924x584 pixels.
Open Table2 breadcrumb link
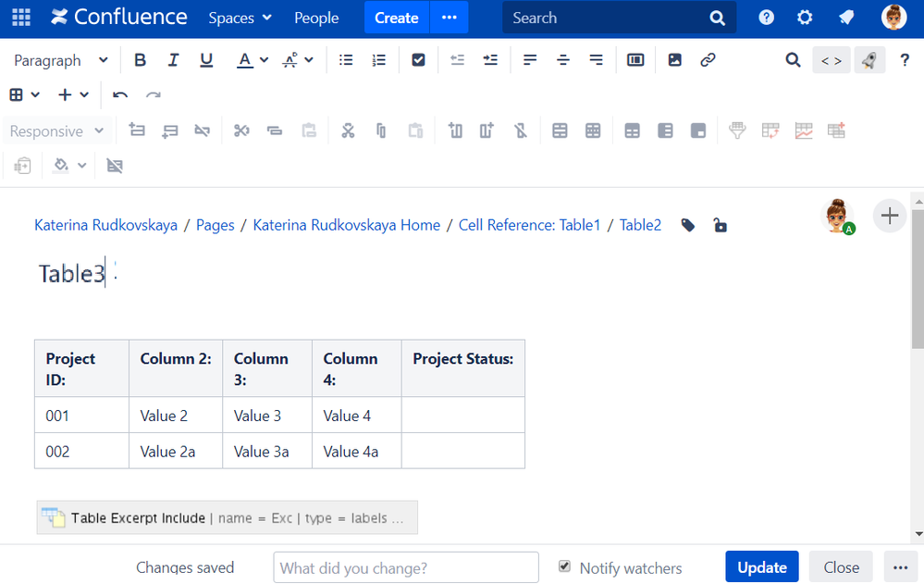[x=640, y=225]
